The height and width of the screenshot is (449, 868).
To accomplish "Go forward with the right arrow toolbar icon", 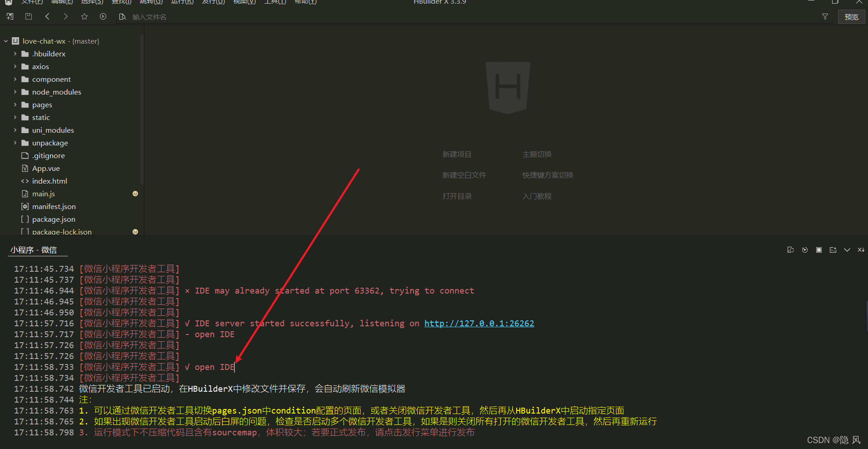I will pyautogui.click(x=66, y=17).
